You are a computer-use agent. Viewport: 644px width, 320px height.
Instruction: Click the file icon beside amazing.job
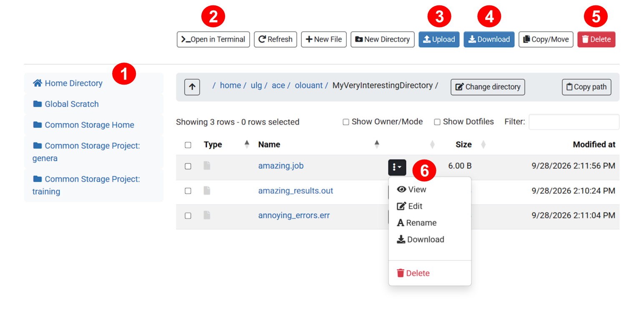tap(207, 166)
